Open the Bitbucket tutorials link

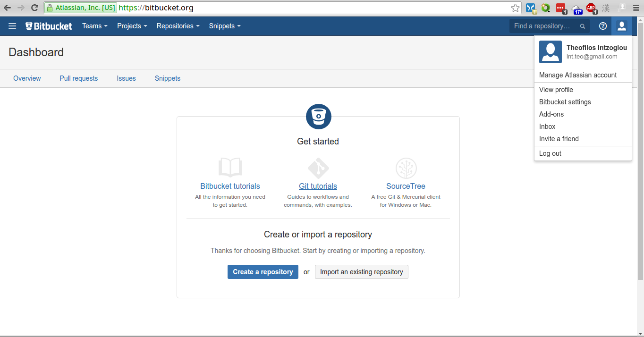pos(230,186)
